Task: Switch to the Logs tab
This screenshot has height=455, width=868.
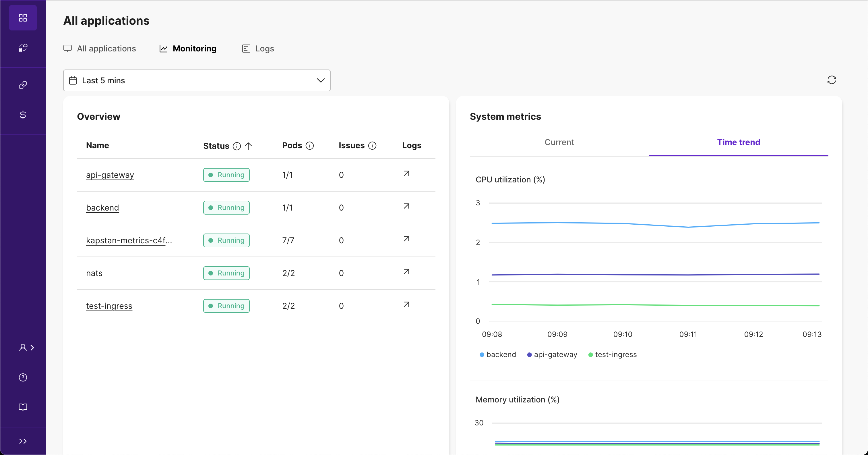Action: (258, 49)
